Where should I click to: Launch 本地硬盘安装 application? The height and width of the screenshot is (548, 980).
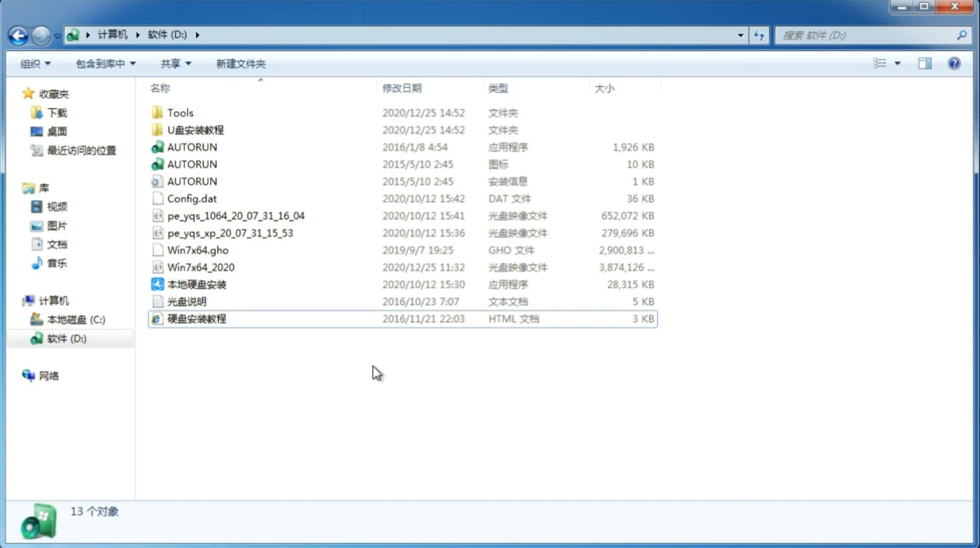coord(196,284)
